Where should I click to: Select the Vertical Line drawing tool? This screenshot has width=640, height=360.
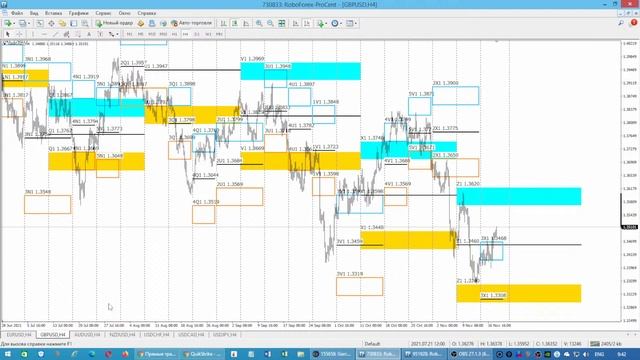[x=33, y=34]
